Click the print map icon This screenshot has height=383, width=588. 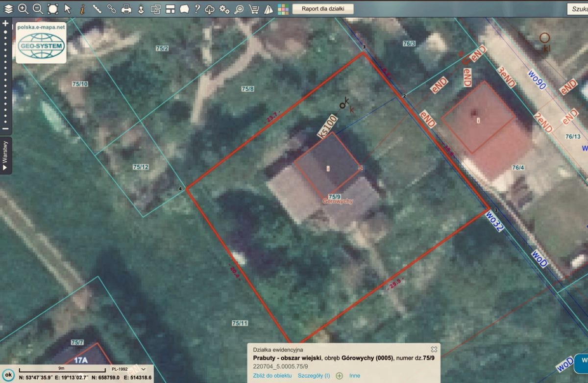[x=126, y=8]
